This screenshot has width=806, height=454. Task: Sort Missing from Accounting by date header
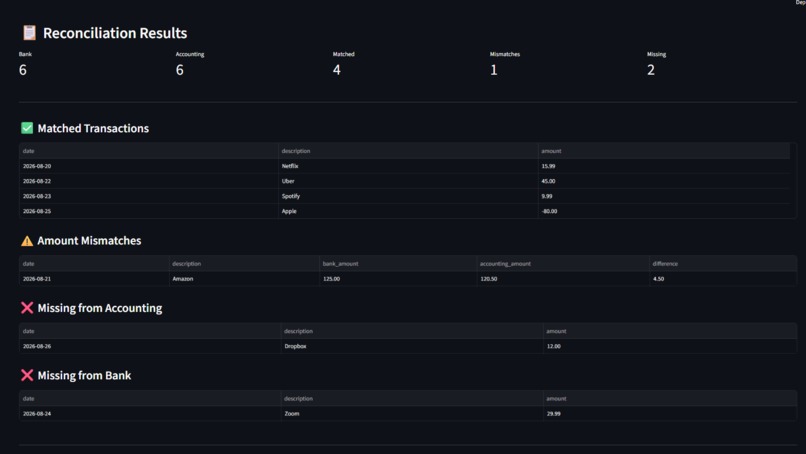[150, 331]
